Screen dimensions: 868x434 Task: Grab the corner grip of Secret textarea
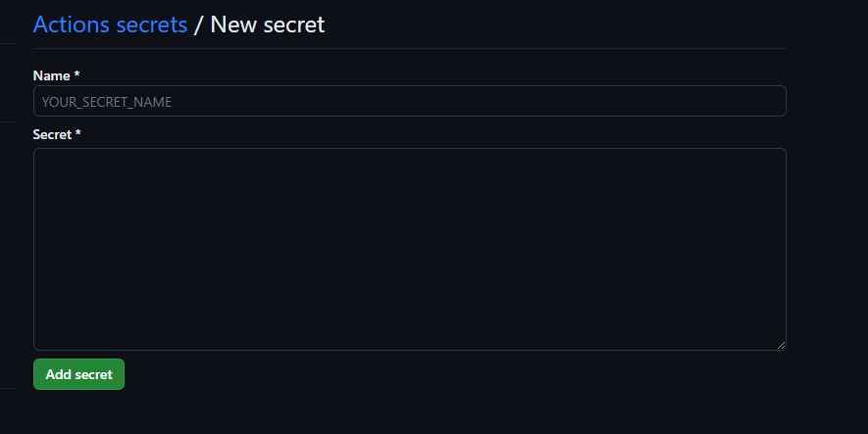[x=781, y=345]
